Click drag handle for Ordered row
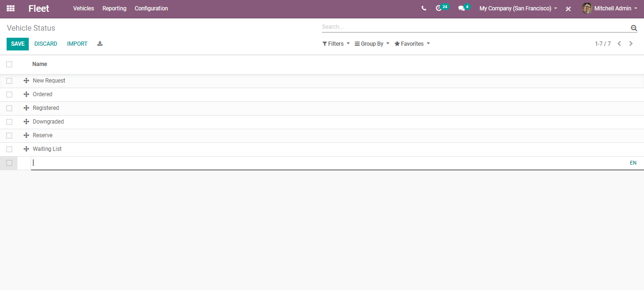Screen dimensions: 644x290 26,94
